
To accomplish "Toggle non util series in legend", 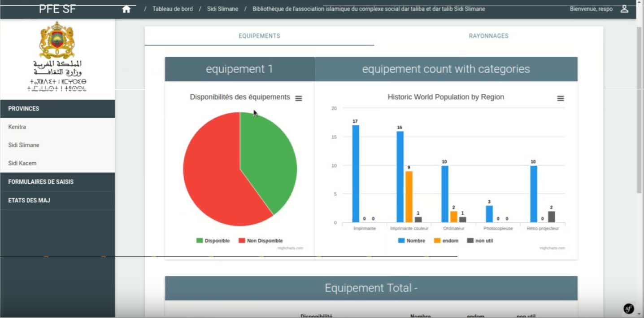I will coord(480,241).
